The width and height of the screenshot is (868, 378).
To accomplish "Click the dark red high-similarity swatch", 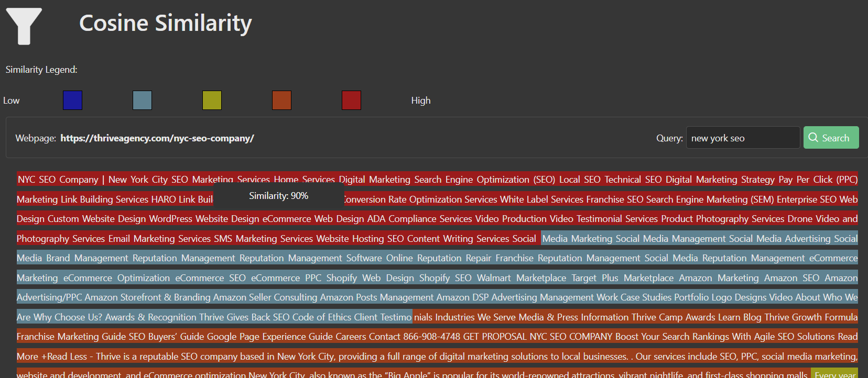I will pos(351,100).
